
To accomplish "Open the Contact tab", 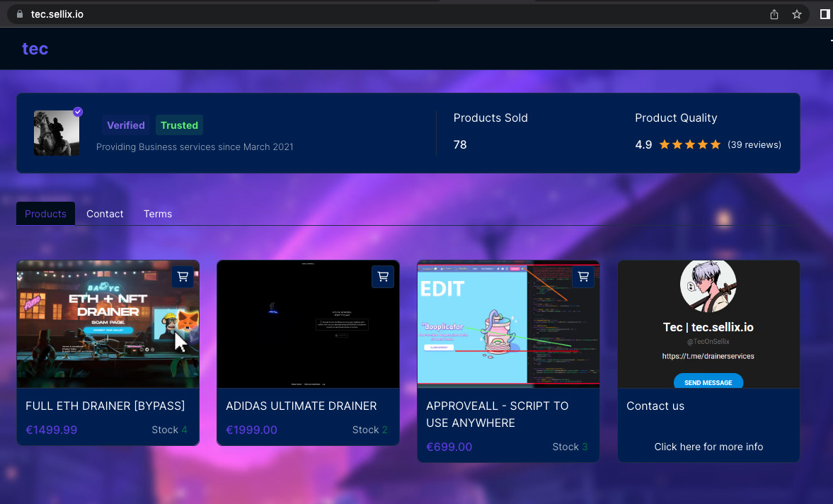I will (x=105, y=214).
